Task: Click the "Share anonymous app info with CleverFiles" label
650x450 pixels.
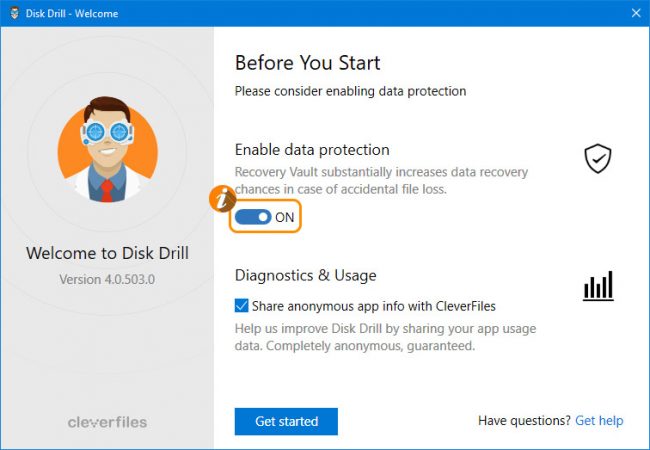Action: 373,306
